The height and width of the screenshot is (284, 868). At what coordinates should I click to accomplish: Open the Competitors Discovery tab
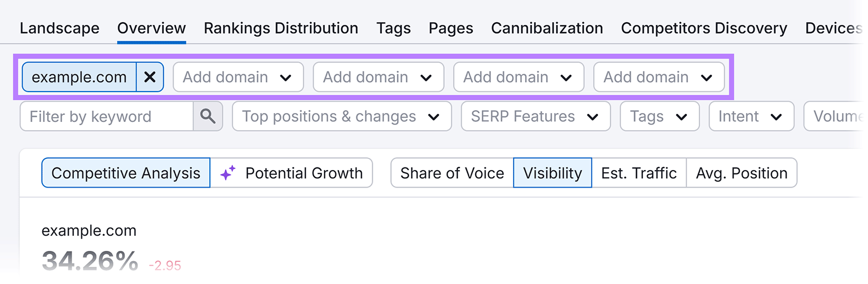(704, 28)
